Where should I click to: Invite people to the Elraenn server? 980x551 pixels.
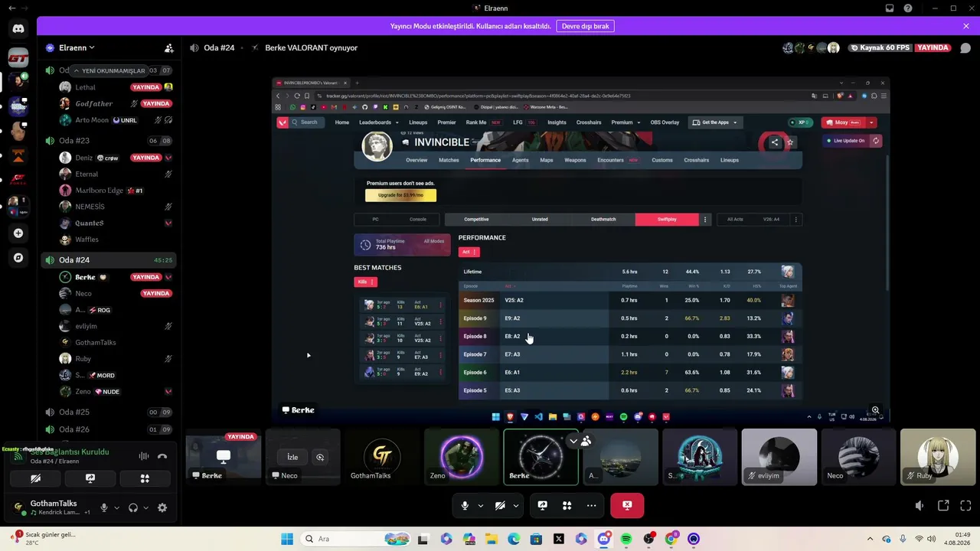168,47
